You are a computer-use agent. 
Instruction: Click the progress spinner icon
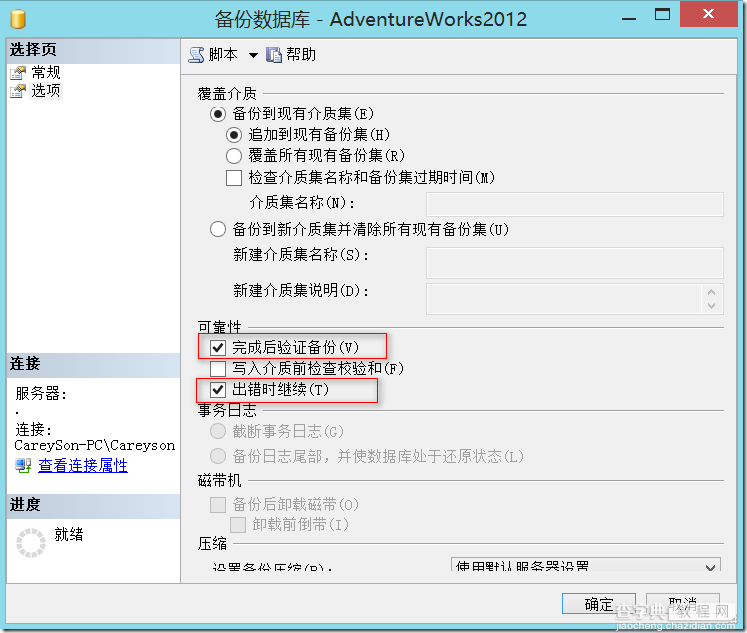pos(31,543)
